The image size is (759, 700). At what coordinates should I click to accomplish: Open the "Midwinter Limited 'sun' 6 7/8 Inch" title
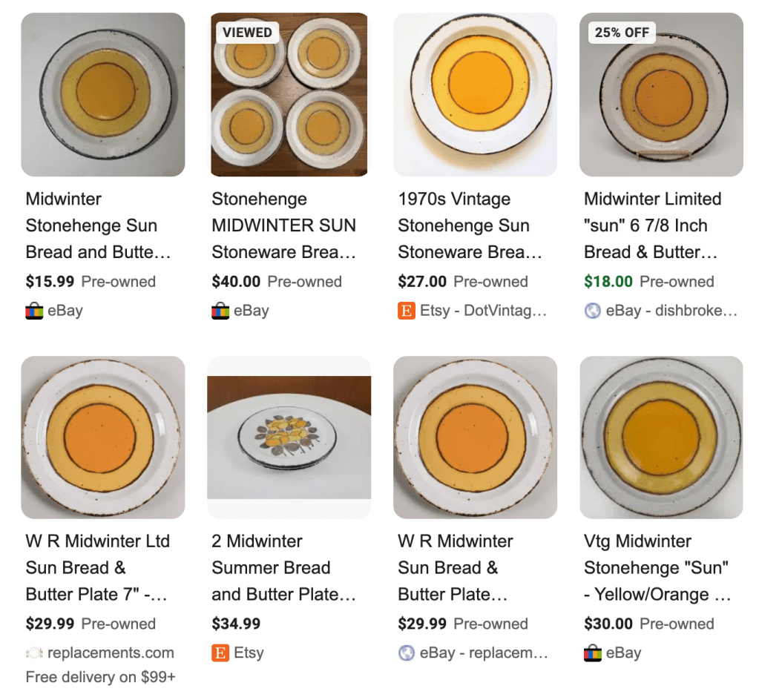coord(652,225)
